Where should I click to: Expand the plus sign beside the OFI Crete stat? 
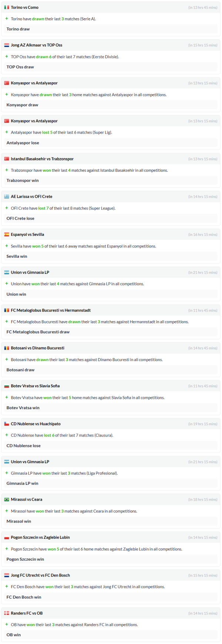pyautogui.click(x=7, y=208)
